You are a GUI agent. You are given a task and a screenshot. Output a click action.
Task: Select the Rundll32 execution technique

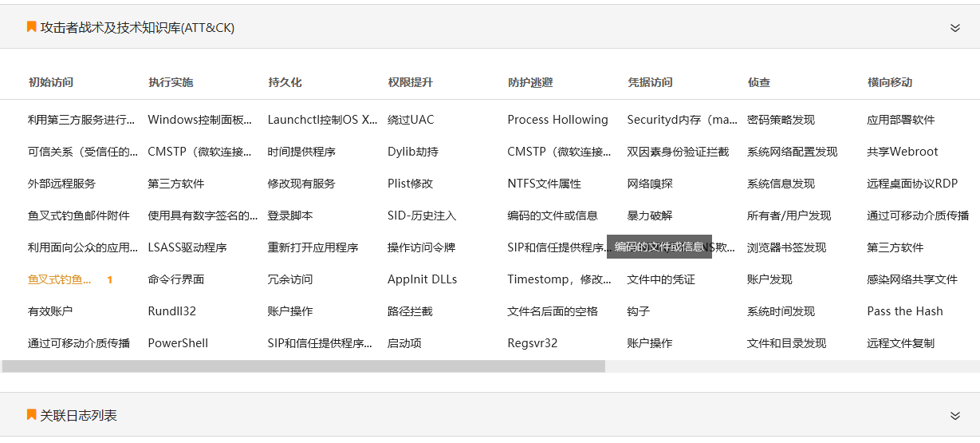(171, 311)
